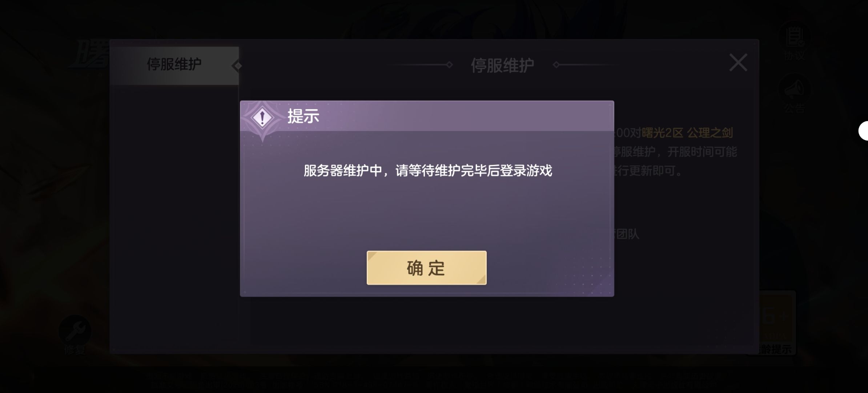
Task: Tap the white floating assistant bubble
Action: [863, 131]
